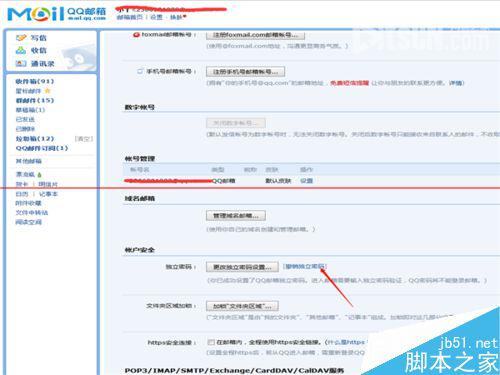This screenshot has height=375, width=500.
Task: Click the 通讯录 contacts icon
Action: (x=21, y=63)
